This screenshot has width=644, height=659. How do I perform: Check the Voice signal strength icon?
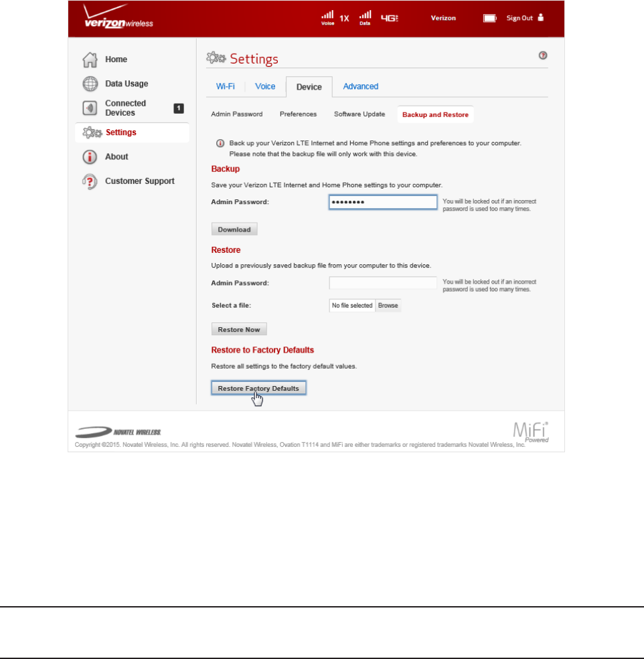click(327, 17)
